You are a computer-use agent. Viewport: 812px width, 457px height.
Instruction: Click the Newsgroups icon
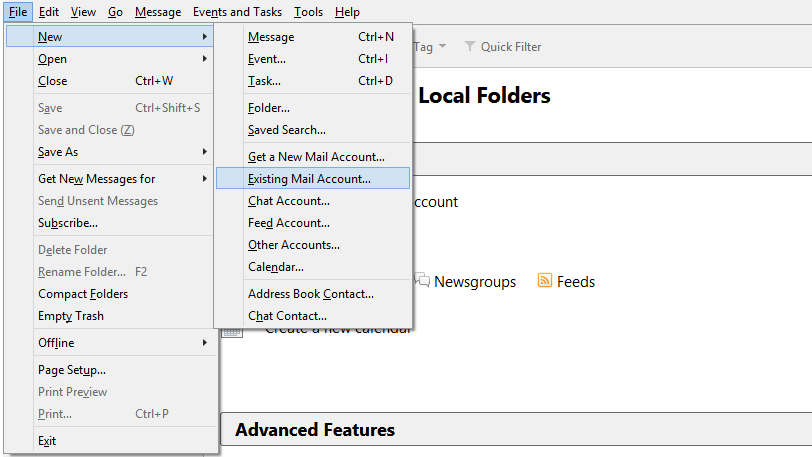423,280
